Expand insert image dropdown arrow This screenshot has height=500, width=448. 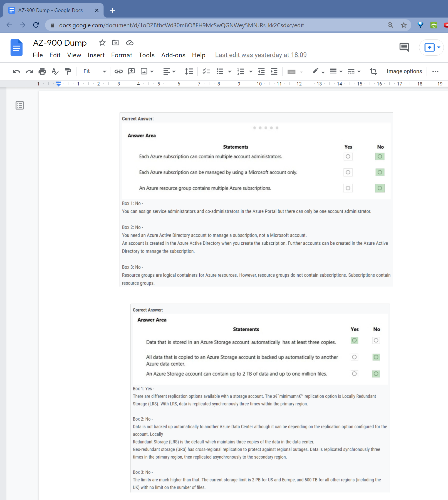click(152, 72)
